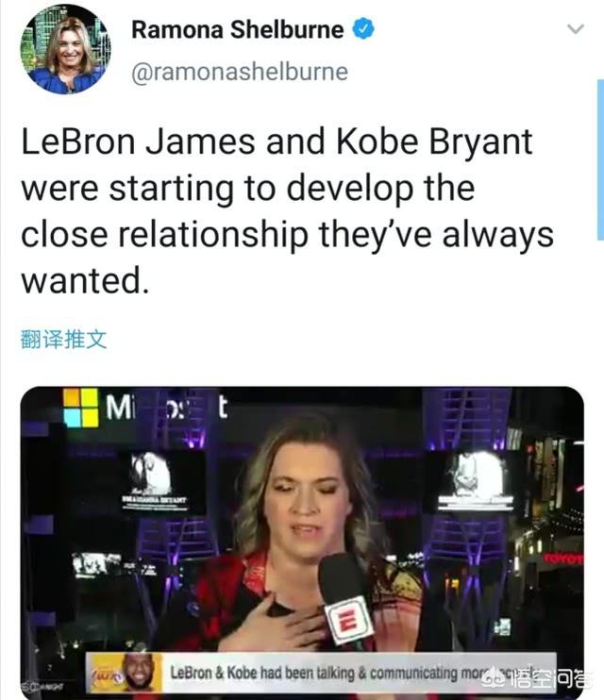
Task: Open Ramona Shelburne's profile avatar
Action: tap(66, 50)
